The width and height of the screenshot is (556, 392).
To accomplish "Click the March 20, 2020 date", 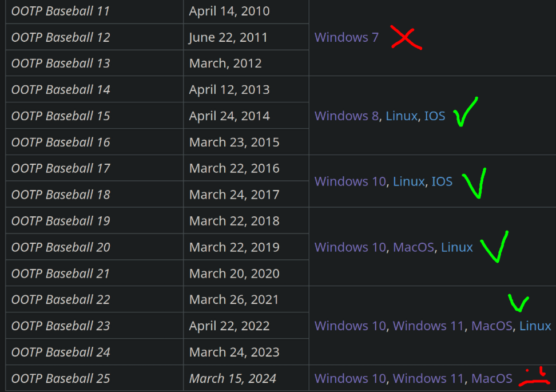I will point(235,273).
